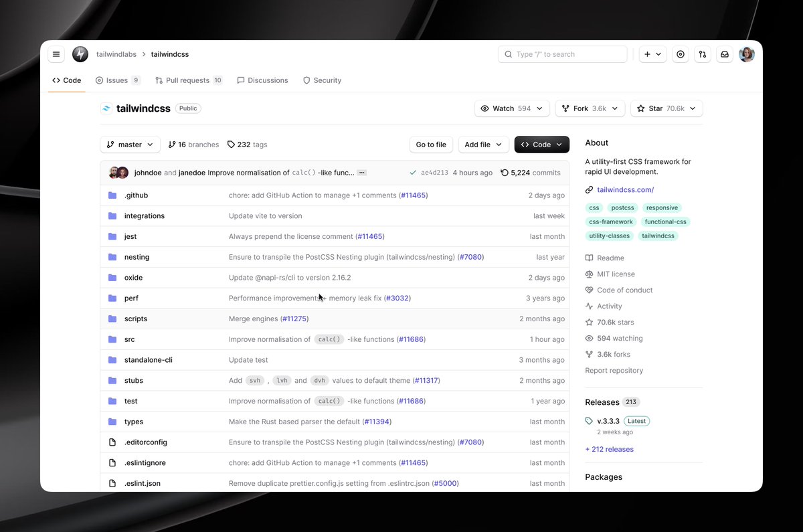Open the .eslint.json file
Viewport: 803px width, 532px height.
coord(143,483)
